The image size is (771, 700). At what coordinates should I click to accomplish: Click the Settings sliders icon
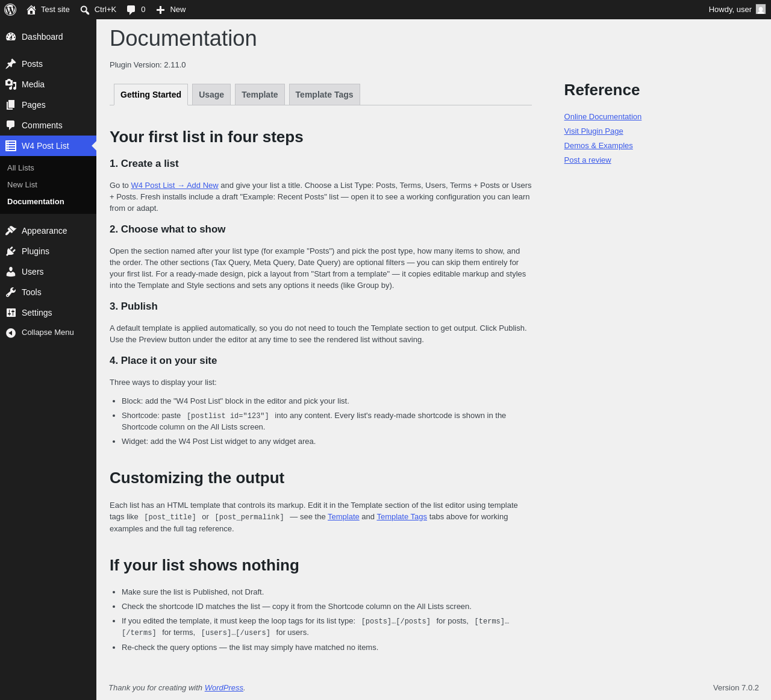pyautogui.click(x=11, y=313)
